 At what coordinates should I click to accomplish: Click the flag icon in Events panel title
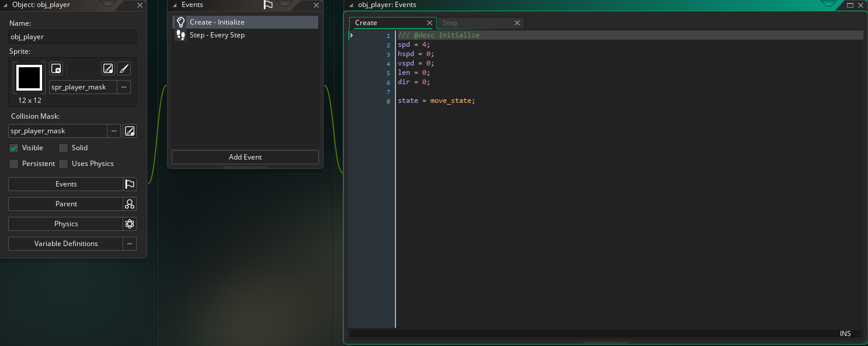pyautogui.click(x=268, y=5)
